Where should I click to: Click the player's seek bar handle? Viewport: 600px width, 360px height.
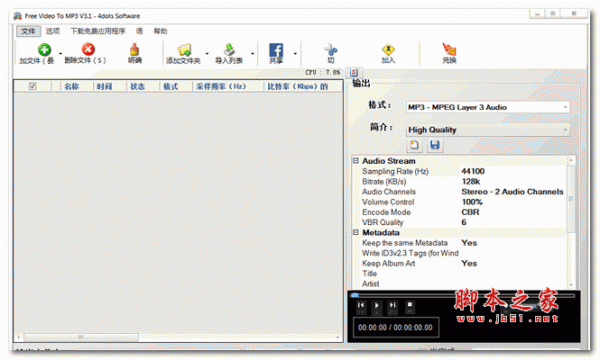355,295
